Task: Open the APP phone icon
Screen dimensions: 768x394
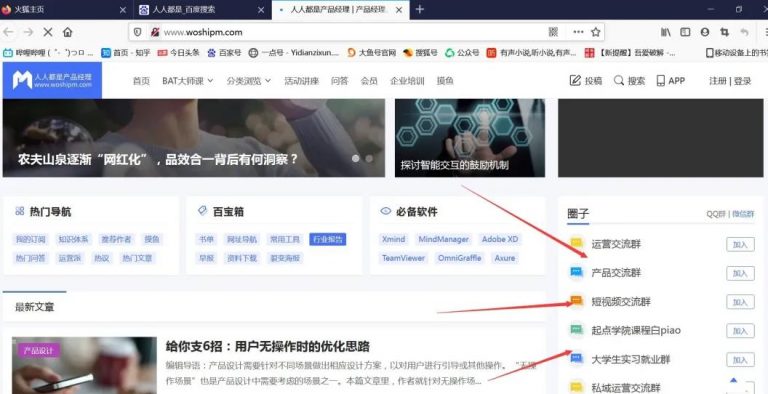Action: pos(661,80)
